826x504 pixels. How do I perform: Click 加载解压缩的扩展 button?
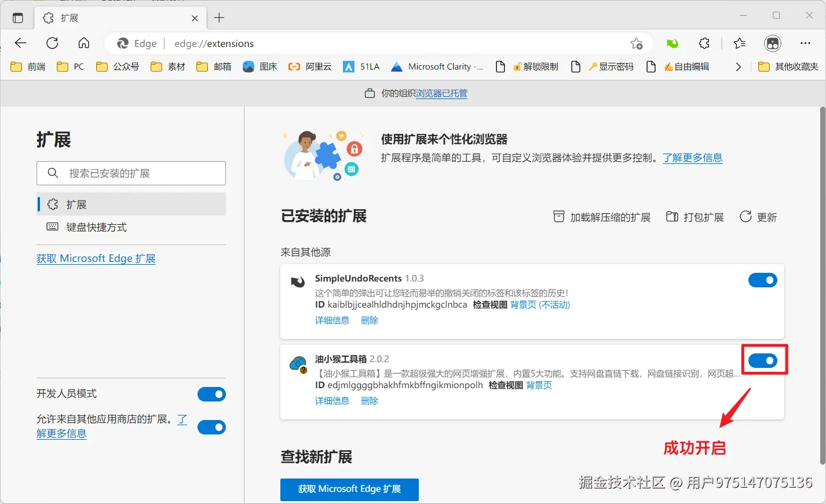click(602, 217)
